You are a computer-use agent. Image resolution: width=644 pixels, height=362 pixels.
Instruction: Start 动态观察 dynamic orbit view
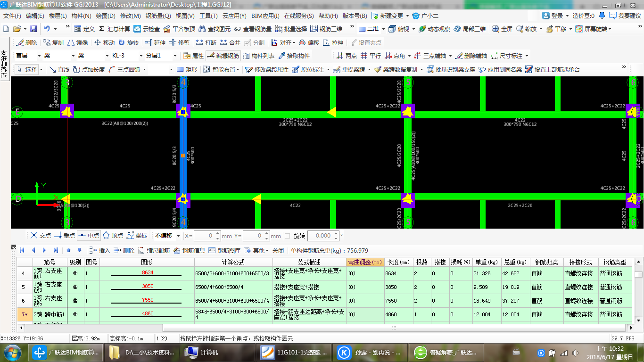[434, 29]
